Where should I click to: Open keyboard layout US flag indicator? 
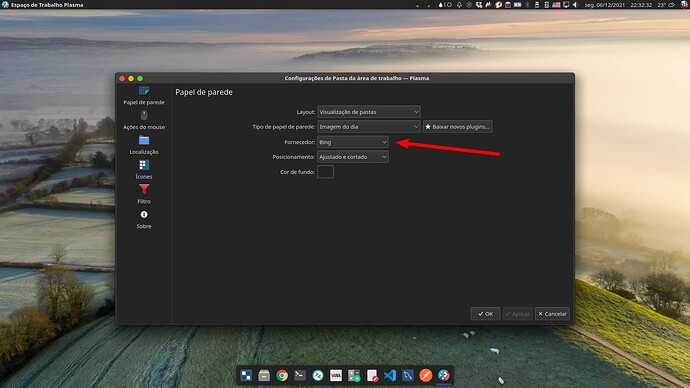click(556, 5)
